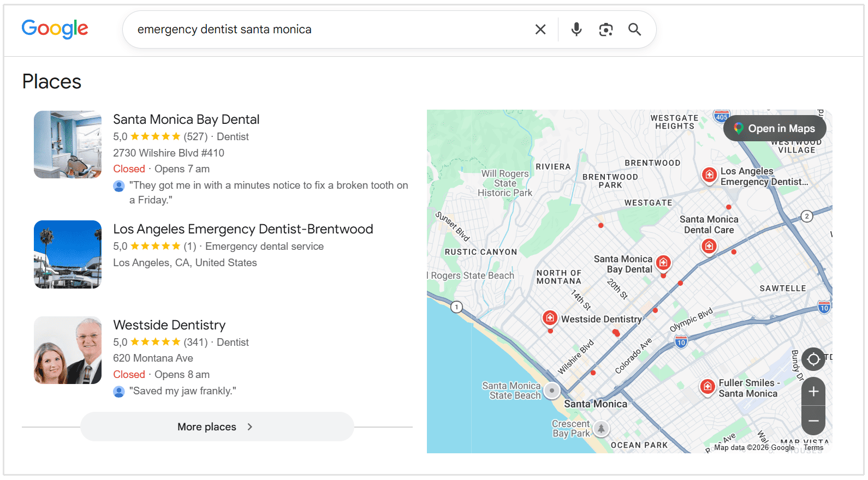
Task: Clear the search query with the X icon
Action: [x=540, y=29]
